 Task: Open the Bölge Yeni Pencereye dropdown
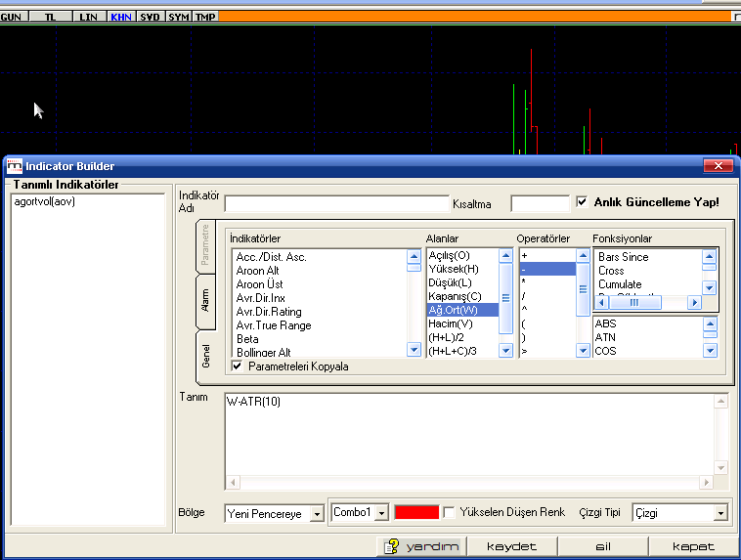317,513
